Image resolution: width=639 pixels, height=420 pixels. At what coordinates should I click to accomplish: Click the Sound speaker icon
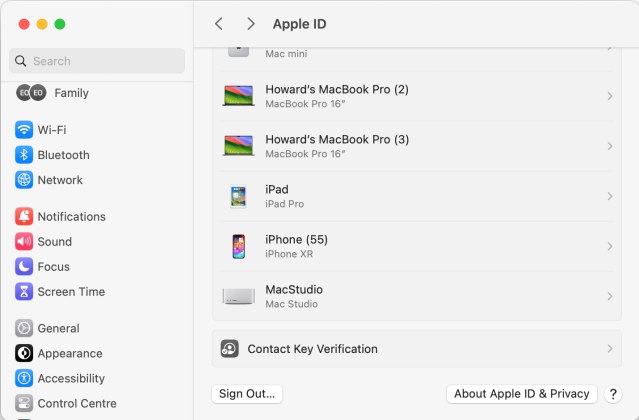(24, 242)
